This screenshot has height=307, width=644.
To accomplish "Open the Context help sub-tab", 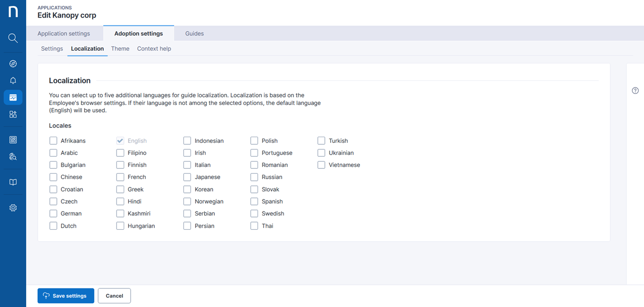I will tap(154, 49).
